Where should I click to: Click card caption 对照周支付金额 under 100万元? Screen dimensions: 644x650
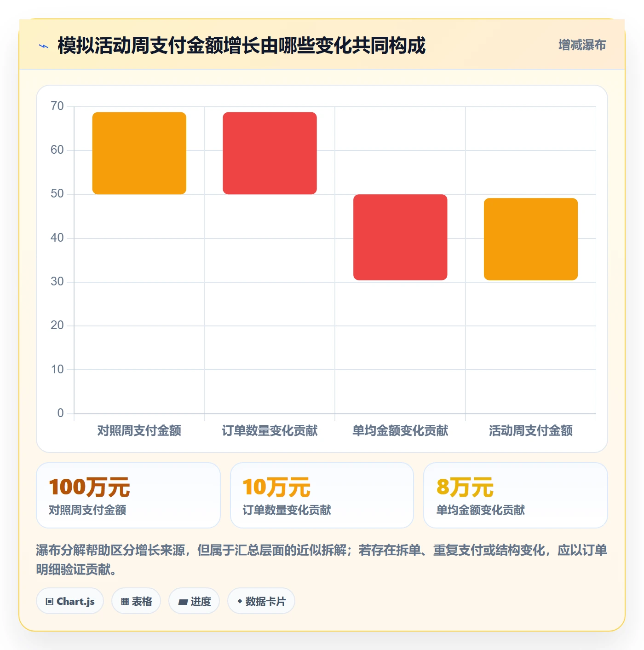click(87, 510)
